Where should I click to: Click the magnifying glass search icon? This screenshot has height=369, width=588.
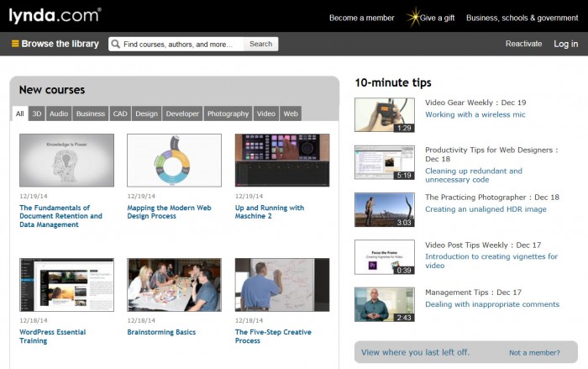click(116, 44)
